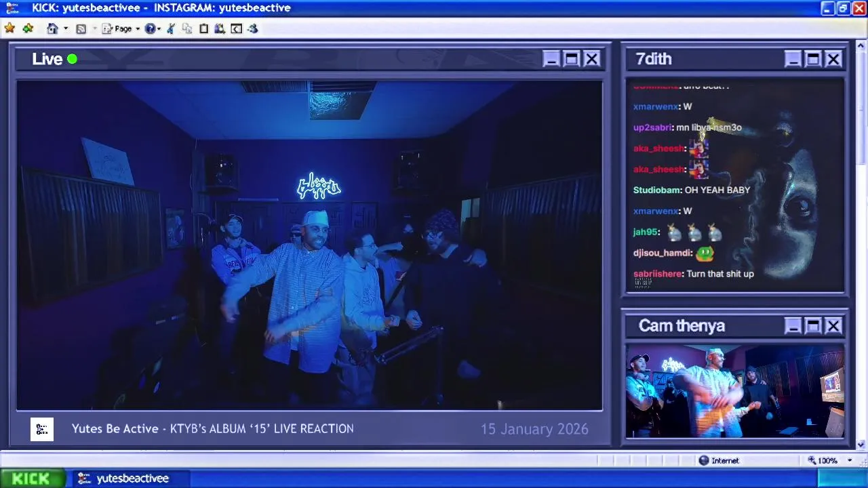Close the Cam thenya panel

(x=833, y=326)
